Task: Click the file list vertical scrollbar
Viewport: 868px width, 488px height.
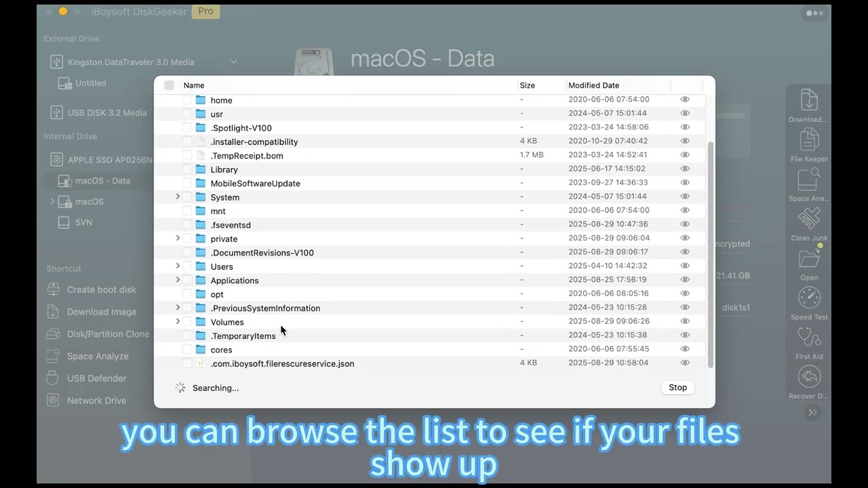Action: click(710, 254)
